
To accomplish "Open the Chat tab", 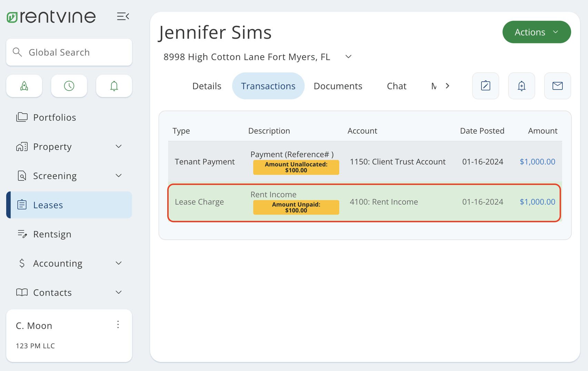I will point(396,86).
